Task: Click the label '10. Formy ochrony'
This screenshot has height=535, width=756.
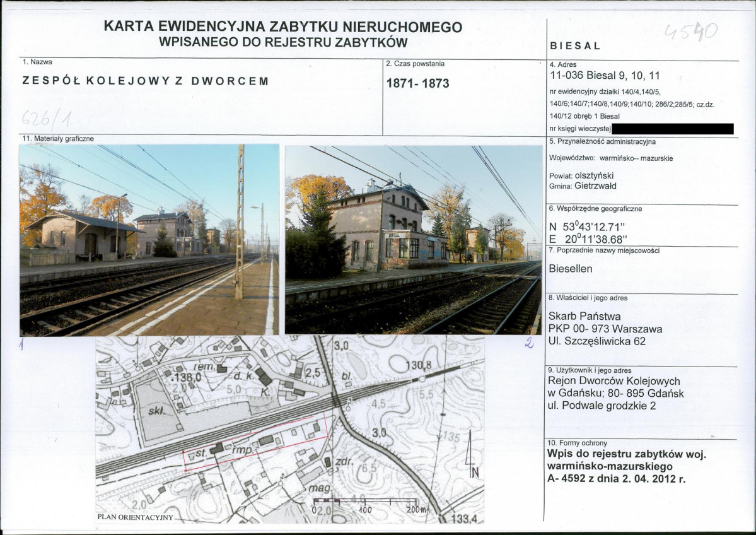Action: point(577,443)
